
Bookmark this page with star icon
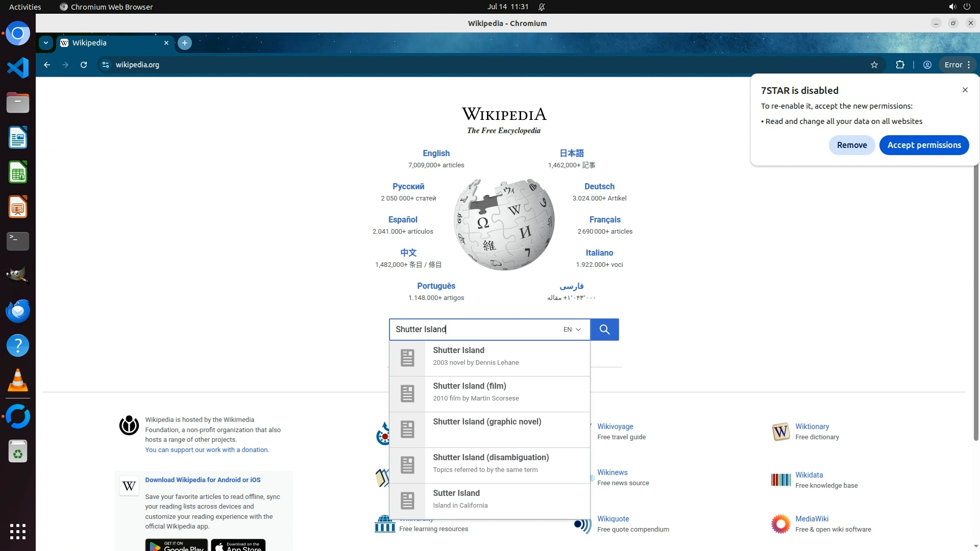click(x=874, y=65)
